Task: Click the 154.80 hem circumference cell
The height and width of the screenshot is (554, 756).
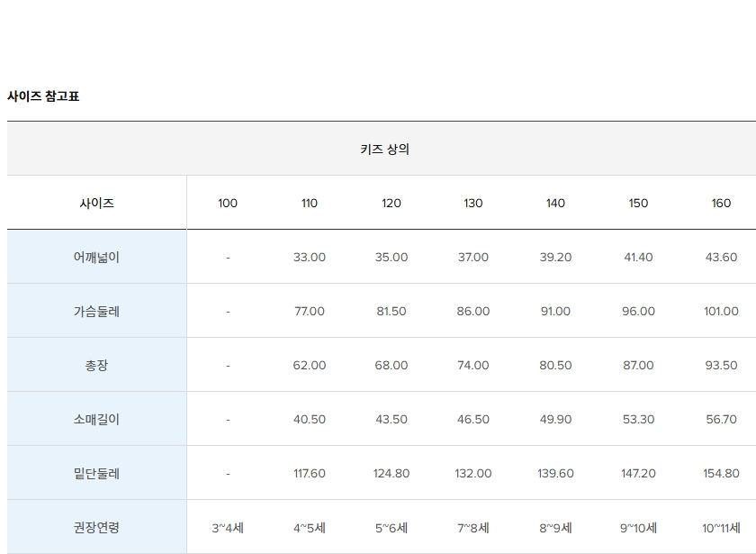Action: click(x=721, y=474)
